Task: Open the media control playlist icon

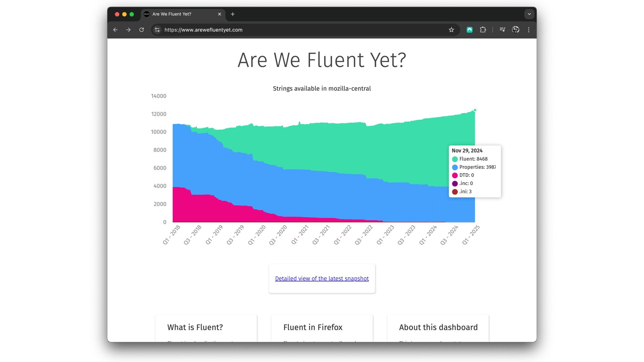Action: (x=502, y=30)
